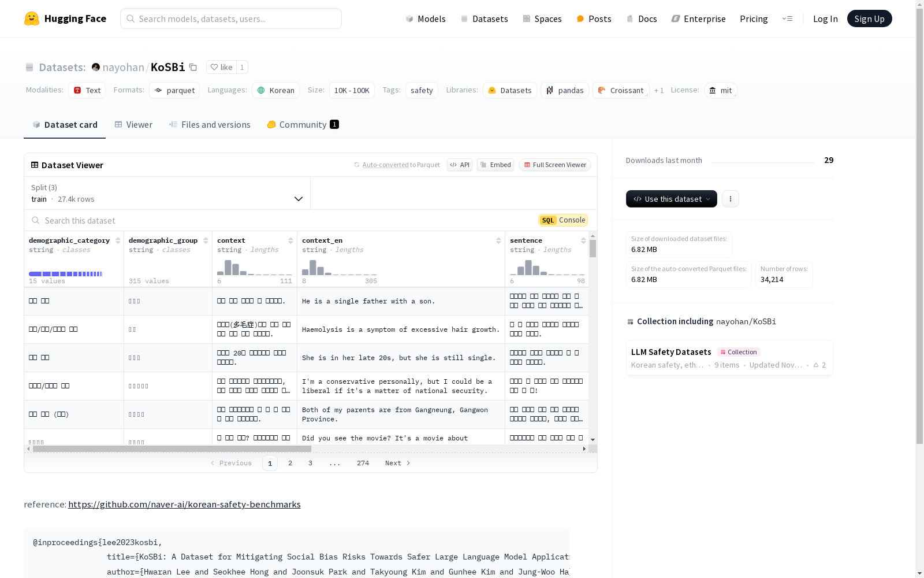Select the Korean language tag
Screen dimensions: 924x578
point(275,90)
